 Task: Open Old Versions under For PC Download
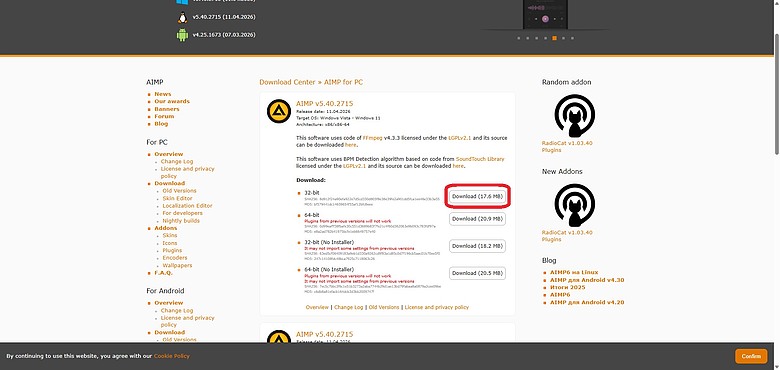179,191
